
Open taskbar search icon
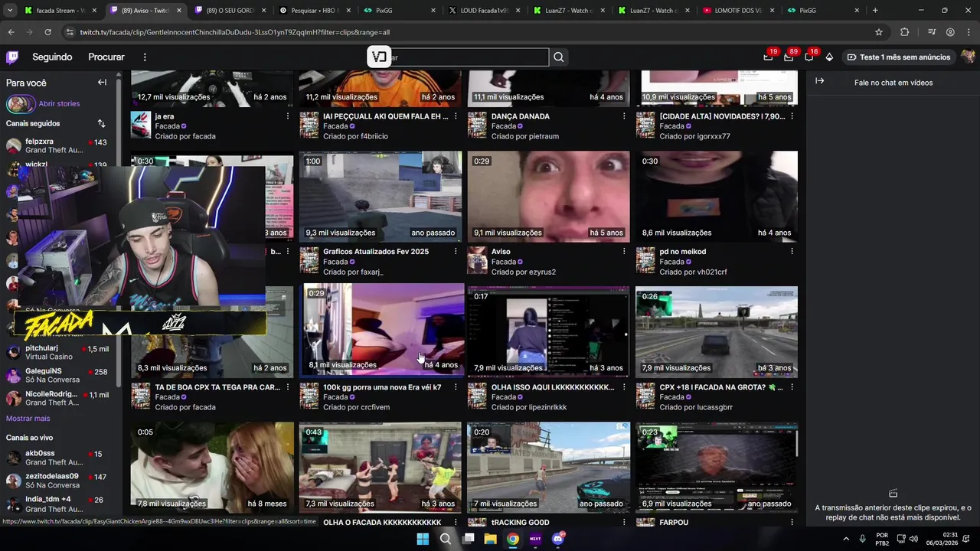pyautogui.click(x=445, y=539)
